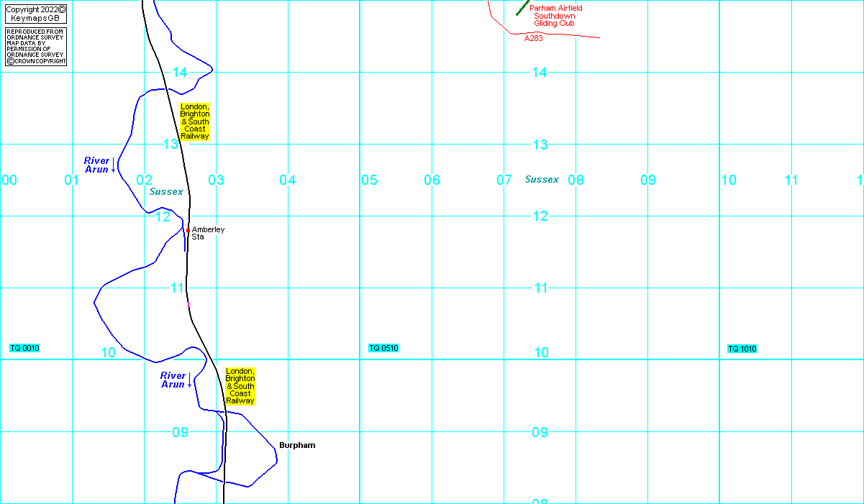Open Parham Airfield Southdown Gliding Club label

click(555, 16)
